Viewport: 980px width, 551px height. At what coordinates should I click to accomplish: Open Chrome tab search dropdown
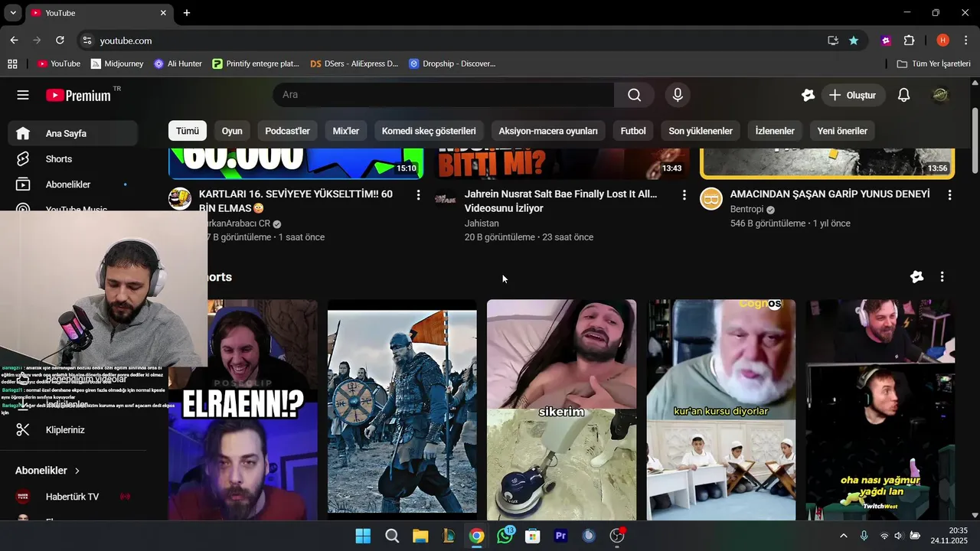click(13, 13)
